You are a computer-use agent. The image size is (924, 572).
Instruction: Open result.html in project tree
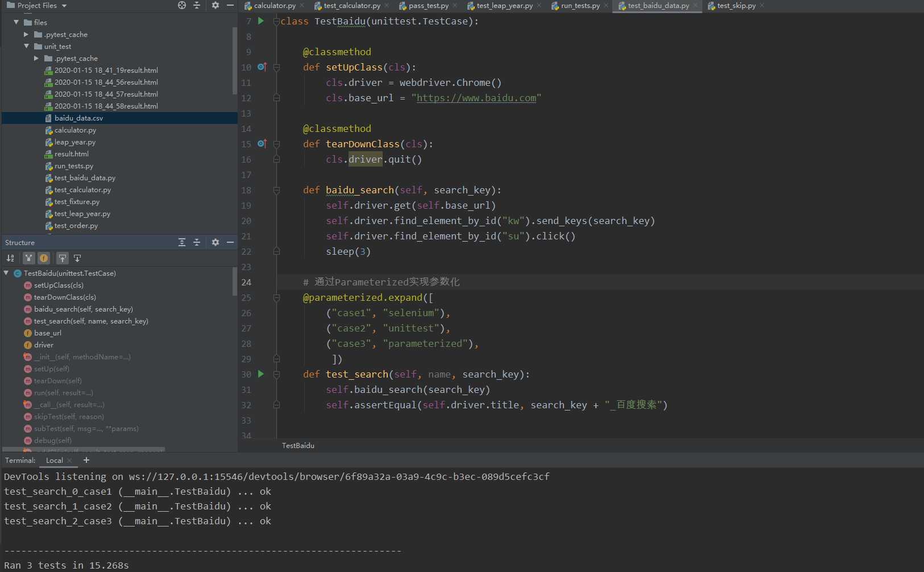point(72,154)
